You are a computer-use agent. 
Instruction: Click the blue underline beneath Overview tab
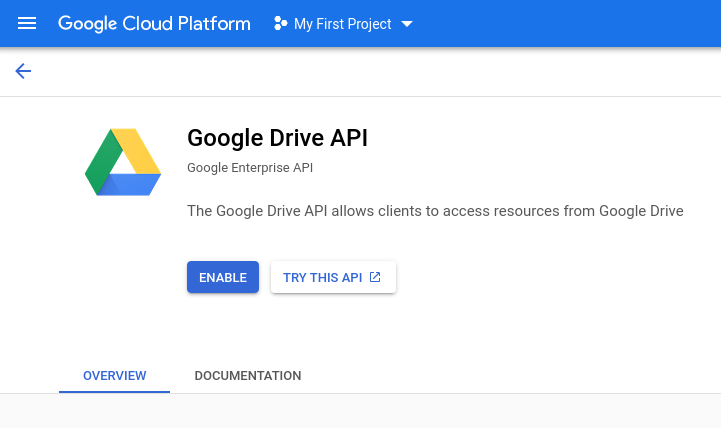[114, 391]
